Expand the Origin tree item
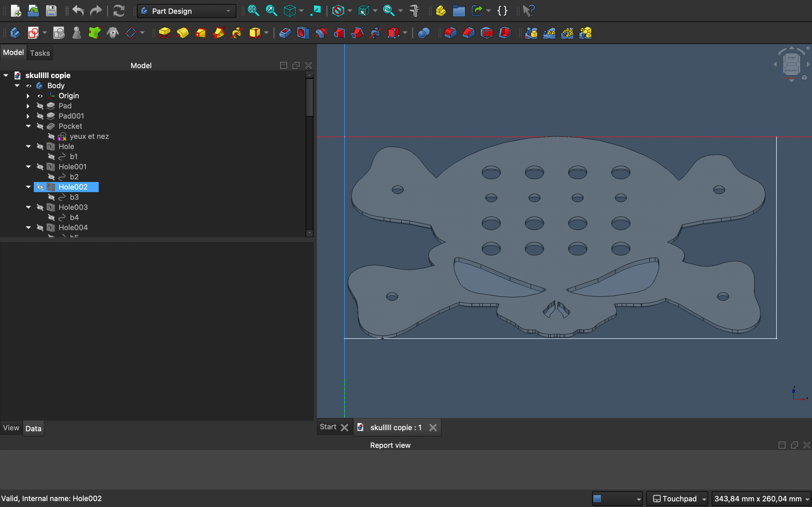Viewport: 812px width, 507px height. coord(28,96)
